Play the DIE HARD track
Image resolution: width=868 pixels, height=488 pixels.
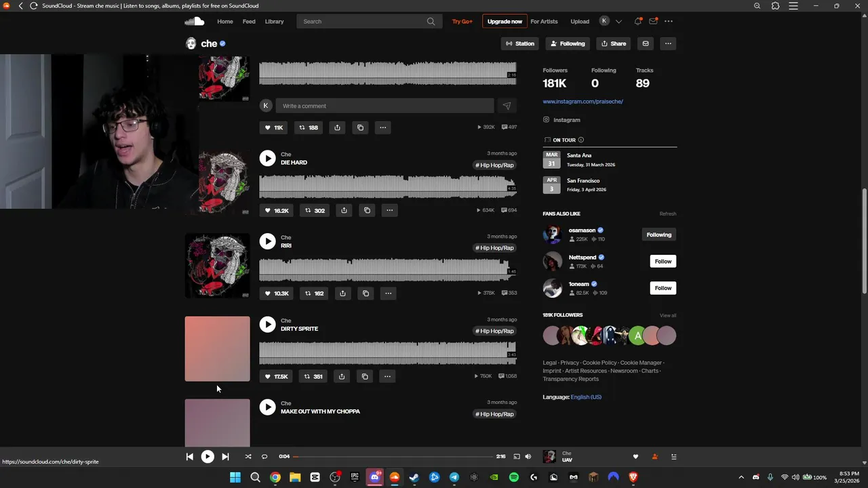tap(267, 158)
